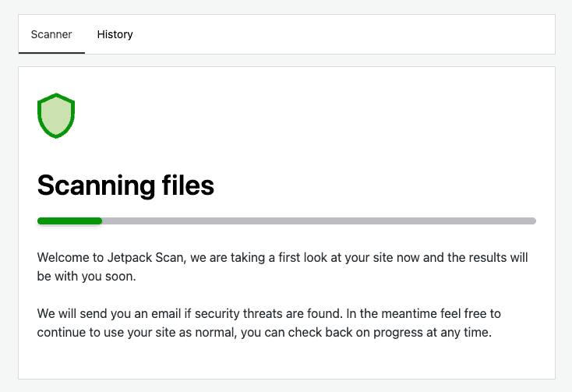Image resolution: width=572 pixels, height=392 pixels.
Task: Click the Scanning files heading
Action: click(x=125, y=185)
